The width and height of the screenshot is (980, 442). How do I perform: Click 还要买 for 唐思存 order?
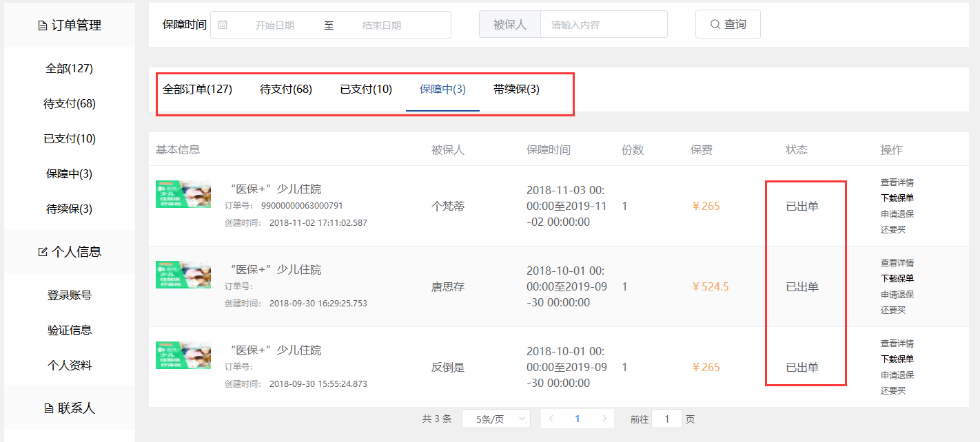pyautogui.click(x=893, y=311)
